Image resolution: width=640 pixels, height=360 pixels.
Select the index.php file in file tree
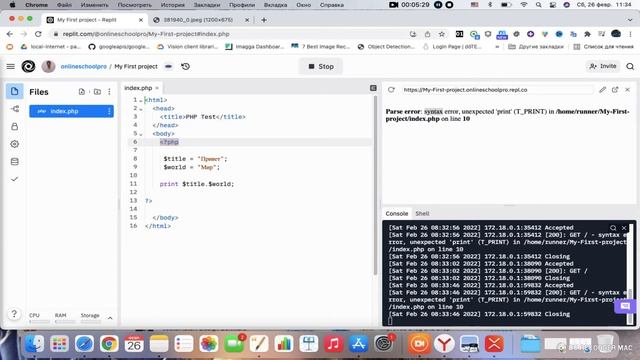(x=71, y=111)
